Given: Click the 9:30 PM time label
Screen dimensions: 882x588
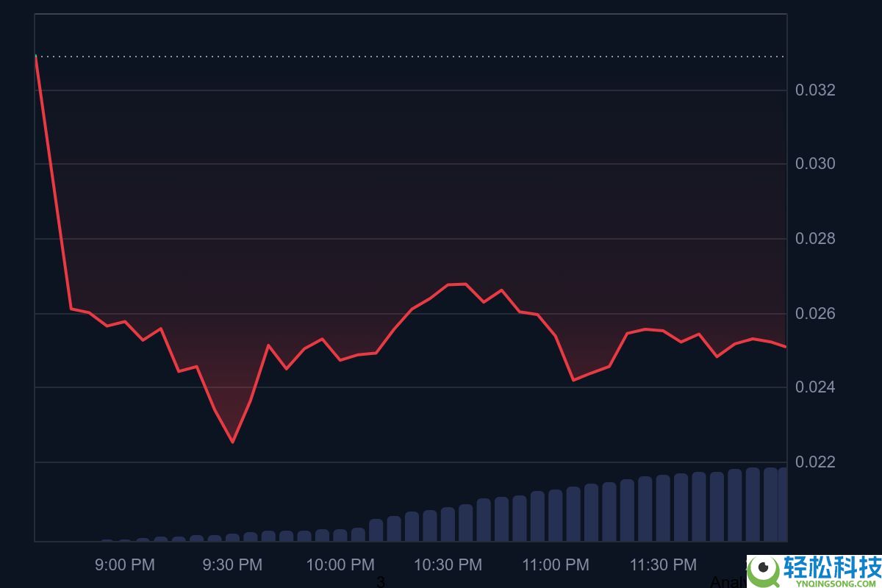Looking at the screenshot, I should pyautogui.click(x=232, y=565).
